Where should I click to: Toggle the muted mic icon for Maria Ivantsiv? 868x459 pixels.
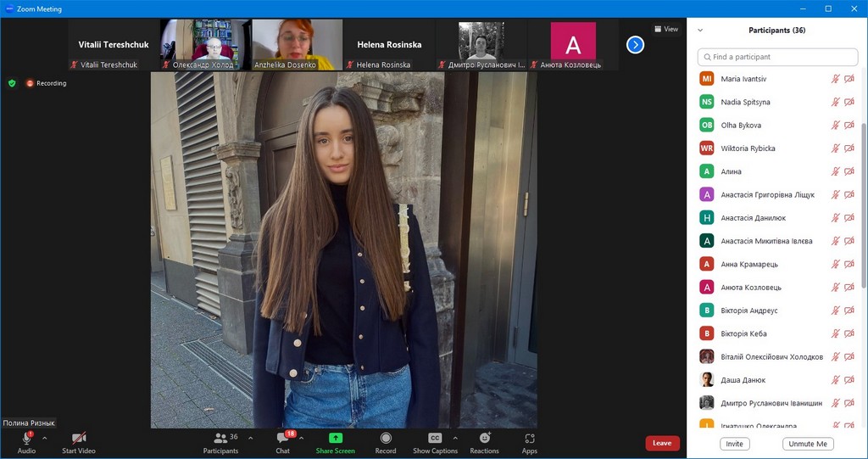836,79
